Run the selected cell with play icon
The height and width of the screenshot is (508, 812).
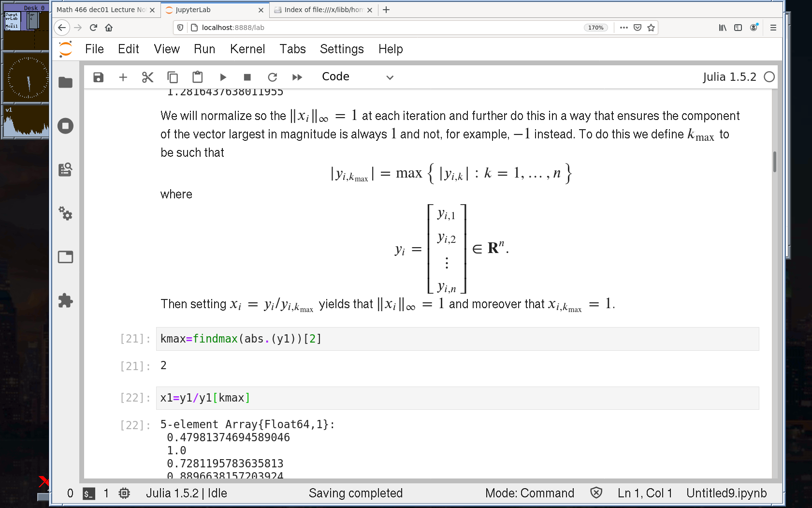tap(223, 77)
